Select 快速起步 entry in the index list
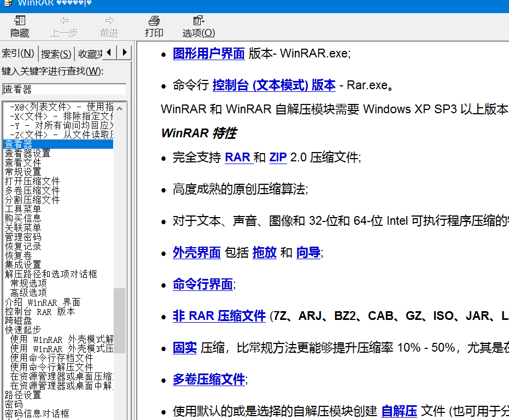This screenshot has width=509, height=420. 23,330
